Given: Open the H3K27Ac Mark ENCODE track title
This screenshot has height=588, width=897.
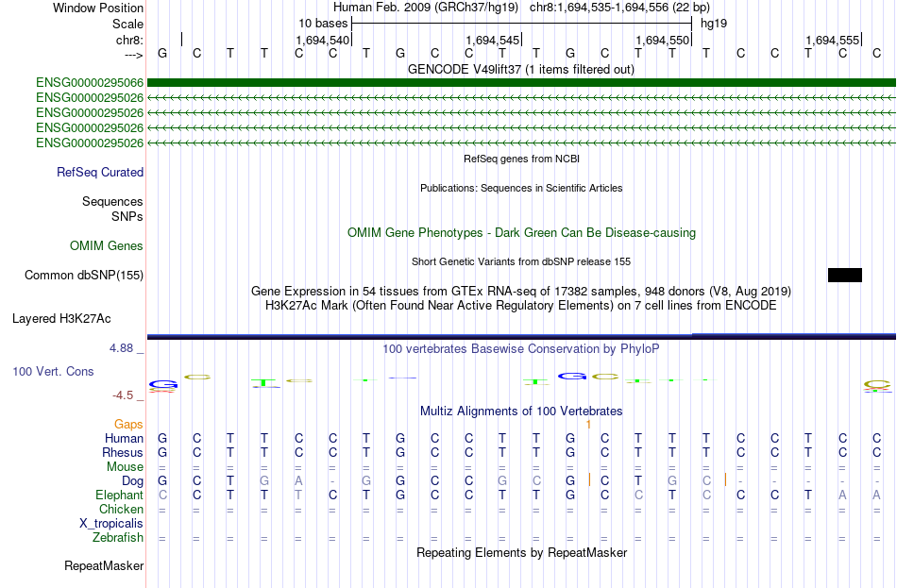Looking at the screenshot, I should [x=521, y=306].
